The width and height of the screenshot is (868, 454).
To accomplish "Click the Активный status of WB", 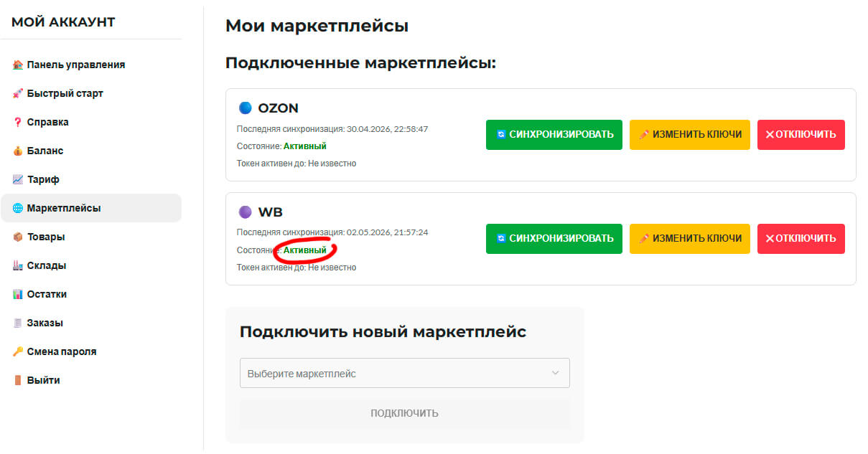I will [x=305, y=250].
